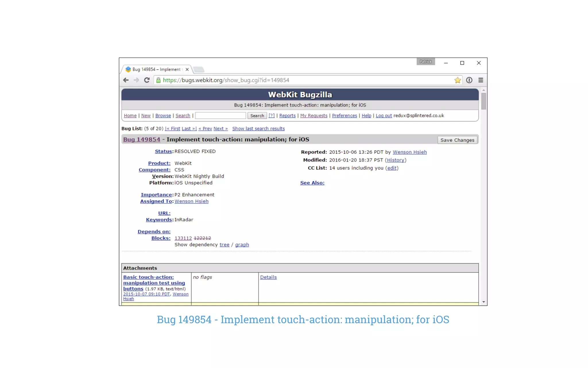588x368 pixels.
Task: Open a new browser tab
Action: coord(198,69)
